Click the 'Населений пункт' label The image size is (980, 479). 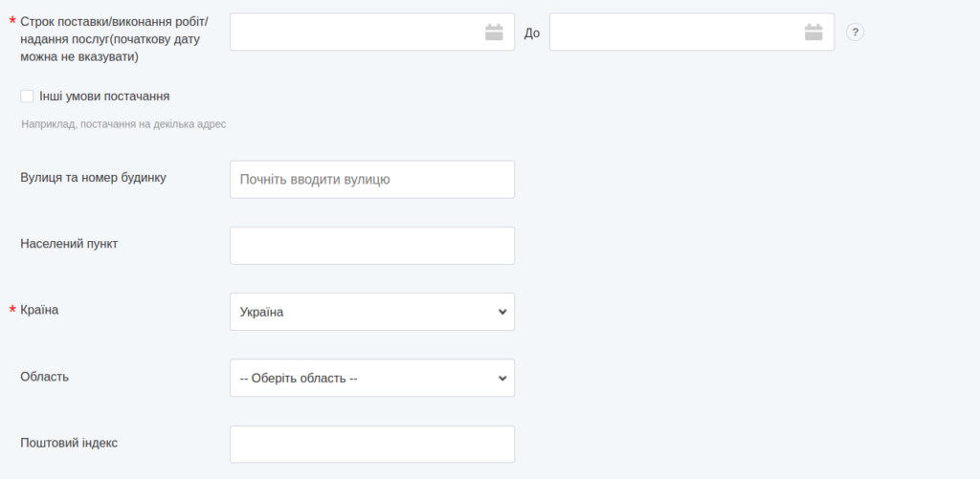[x=69, y=243]
